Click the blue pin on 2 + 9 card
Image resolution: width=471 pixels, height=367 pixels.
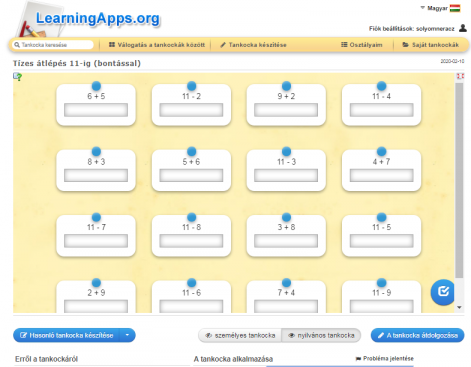[96, 283]
